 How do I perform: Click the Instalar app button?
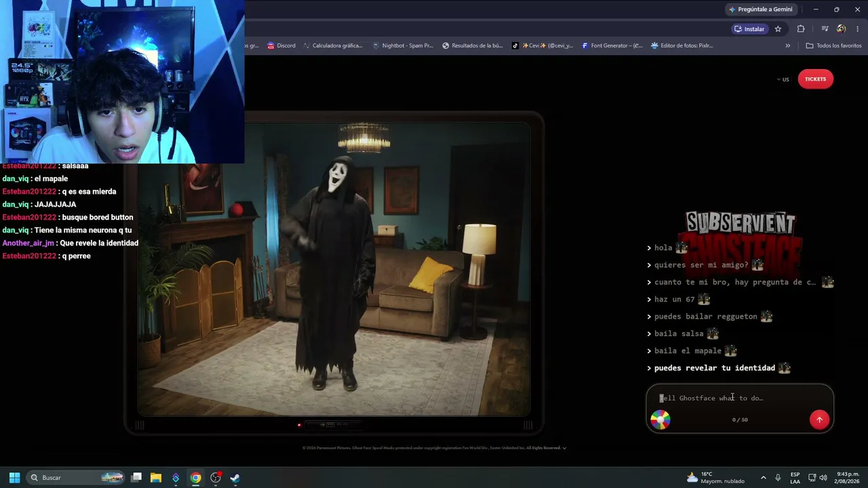pyautogui.click(x=749, y=29)
